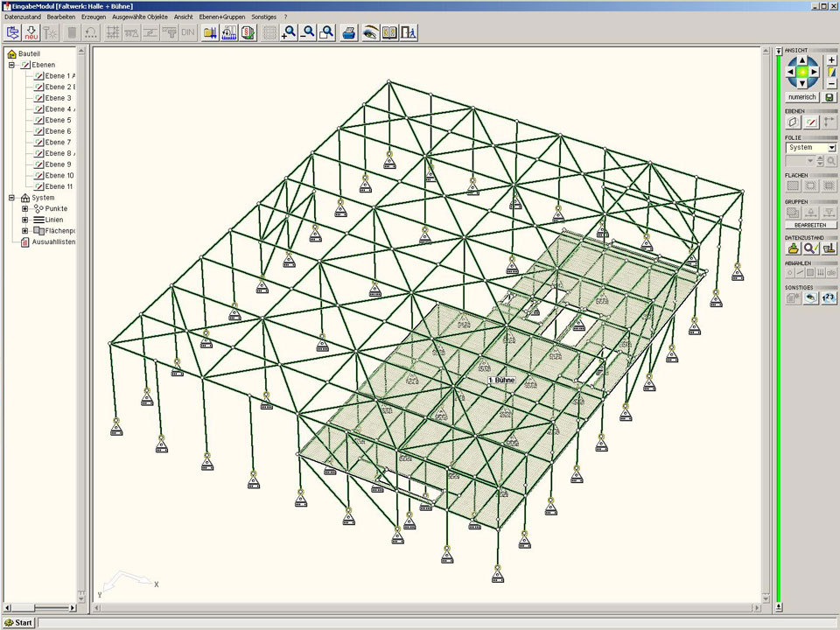Screen dimensions: 840x630
Task: Click the eye view icon in toolbar
Action: (x=369, y=33)
